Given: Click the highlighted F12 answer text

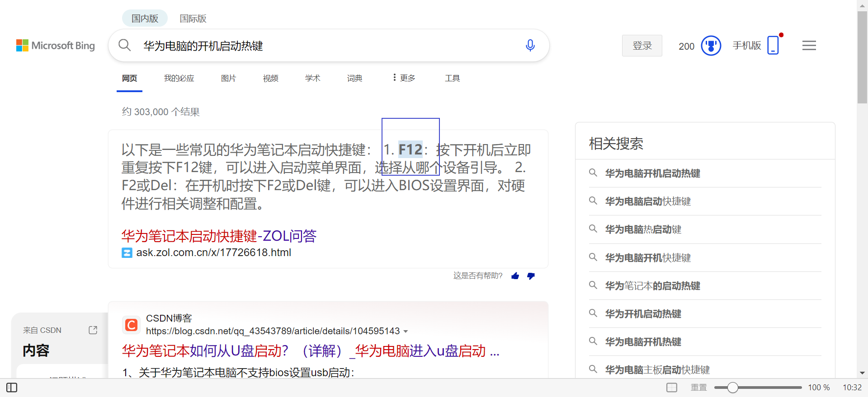Looking at the screenshot, I should pyautogui.click(x=410, y=149).
